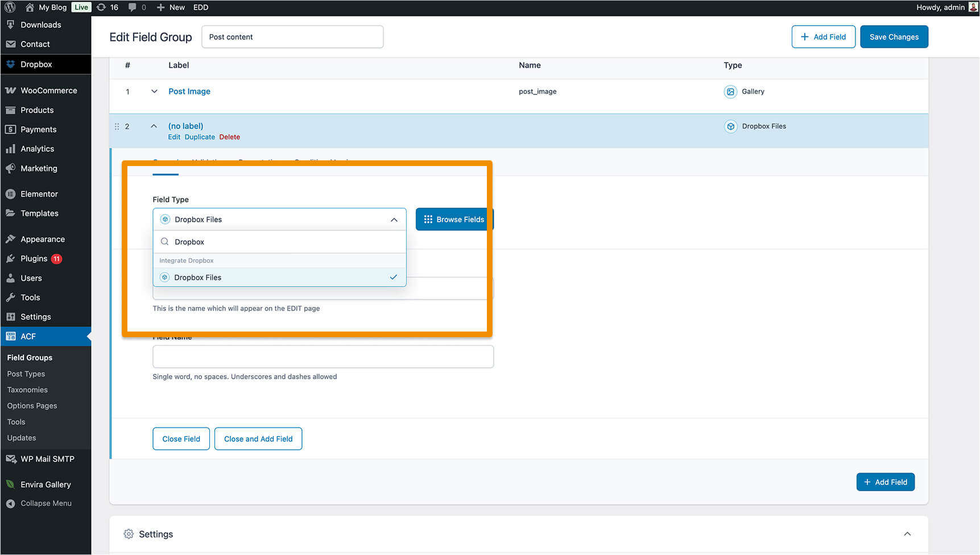Open the New content menu
Image resolution: width=980 pixels, height=555 pixels.
(x=171, y=7)
